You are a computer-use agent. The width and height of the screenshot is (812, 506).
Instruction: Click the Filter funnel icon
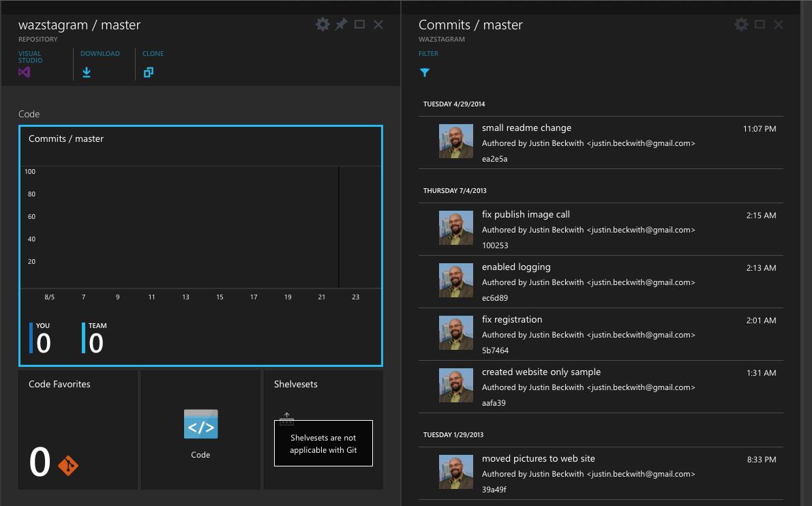(x=425, y=72)
